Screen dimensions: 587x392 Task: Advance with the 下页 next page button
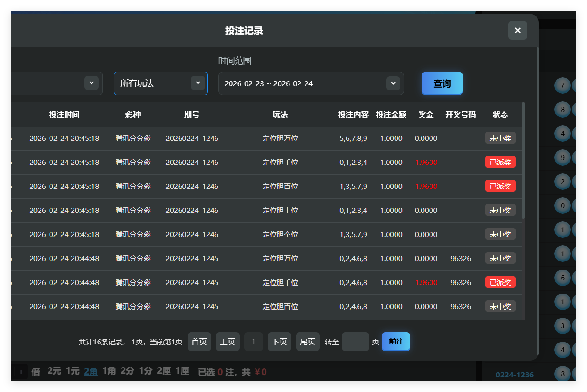coord(279,342)
